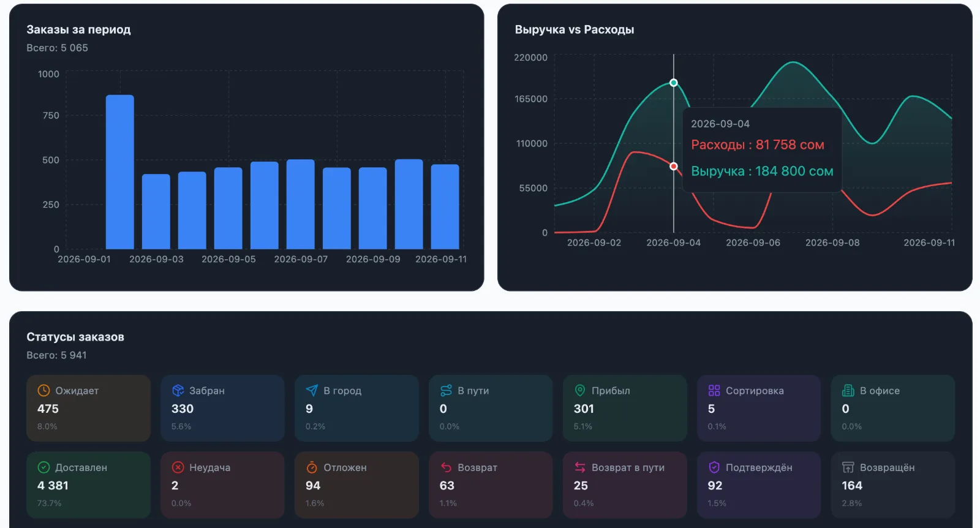
Task: Click the 'Всего: 5 065' orders total
Action: point(57,48)
